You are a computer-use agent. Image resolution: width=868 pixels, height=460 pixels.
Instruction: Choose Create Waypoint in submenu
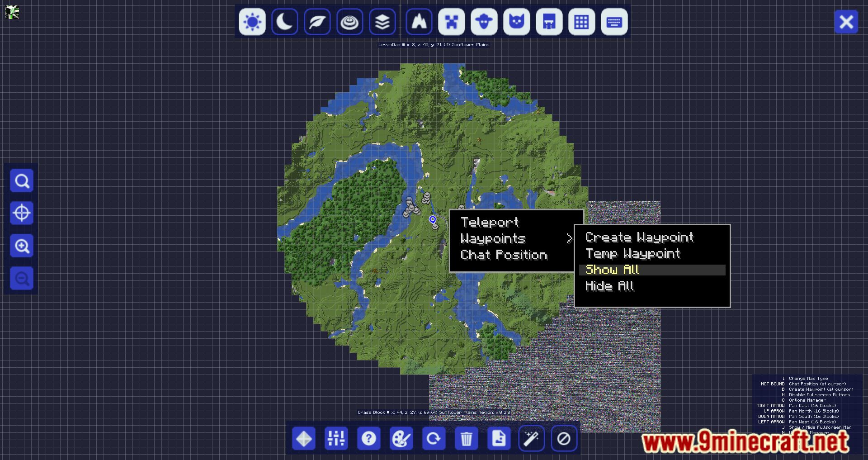639,237
